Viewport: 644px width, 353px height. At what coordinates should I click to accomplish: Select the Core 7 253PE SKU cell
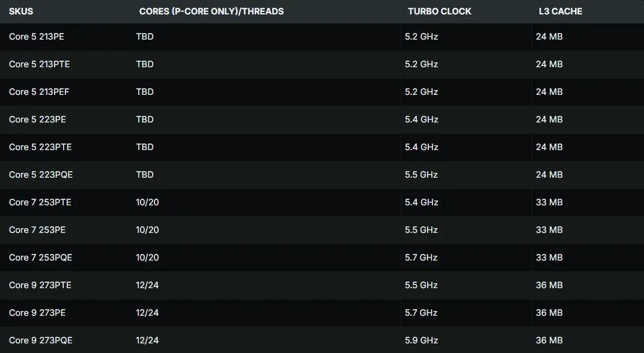click(37, 230)
